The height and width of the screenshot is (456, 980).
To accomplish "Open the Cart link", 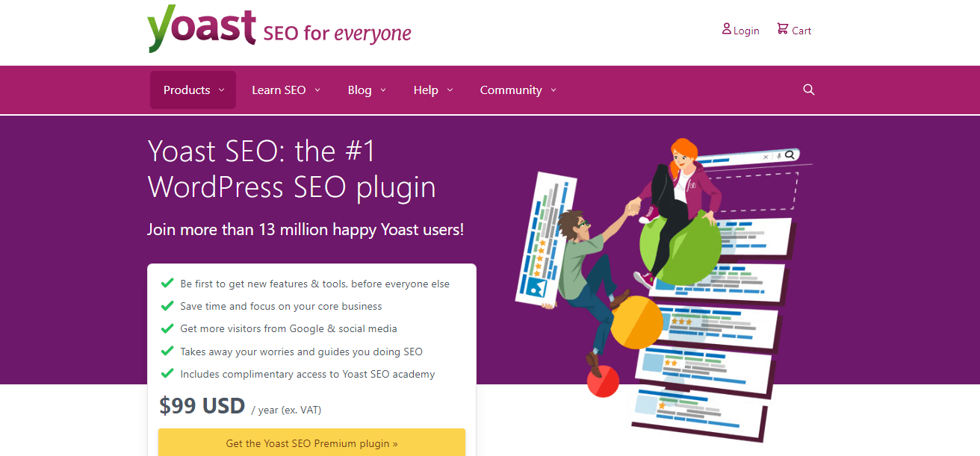I will 801,31.
